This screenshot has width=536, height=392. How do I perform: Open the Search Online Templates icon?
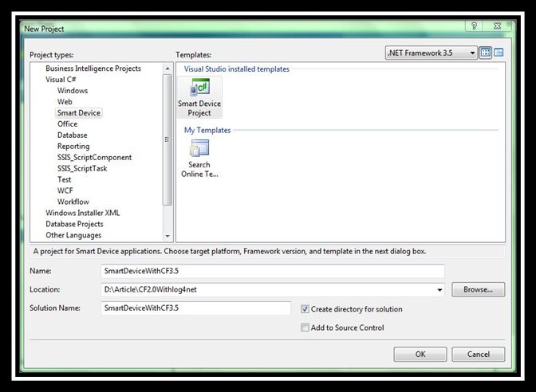point(199,159)
